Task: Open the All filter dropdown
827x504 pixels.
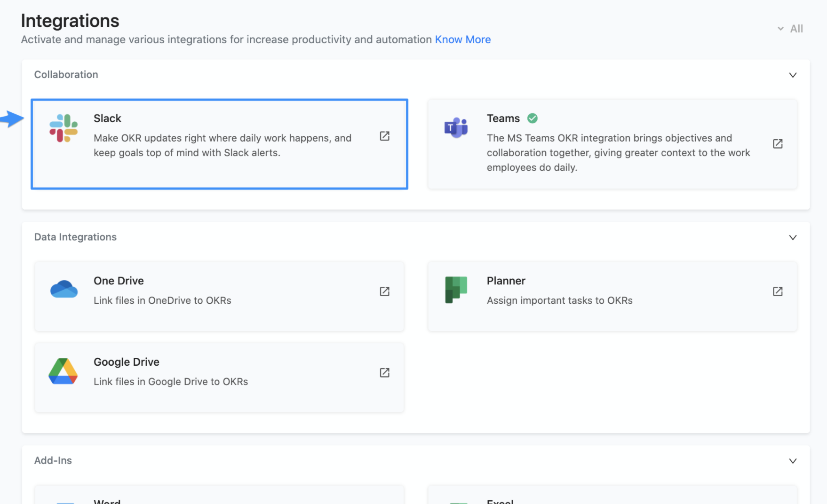Action: click(790, 29)
